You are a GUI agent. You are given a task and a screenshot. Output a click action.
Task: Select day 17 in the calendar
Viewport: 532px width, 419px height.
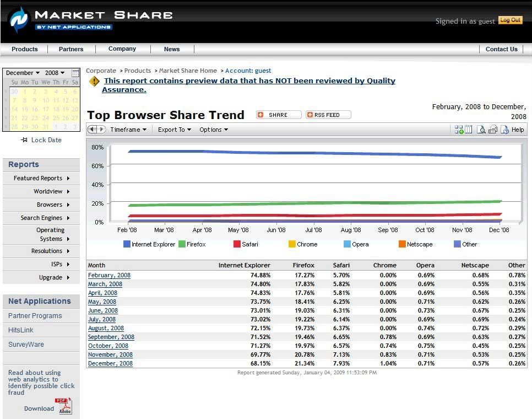(46, 109)
